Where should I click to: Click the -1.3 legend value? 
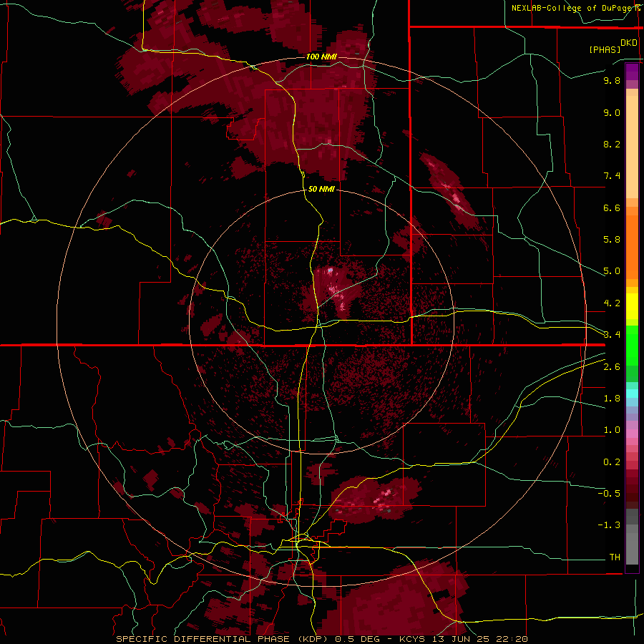609,525
